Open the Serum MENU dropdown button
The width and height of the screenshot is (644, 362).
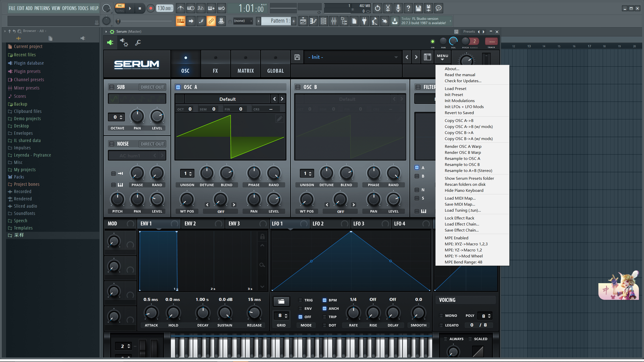point(442,57)
